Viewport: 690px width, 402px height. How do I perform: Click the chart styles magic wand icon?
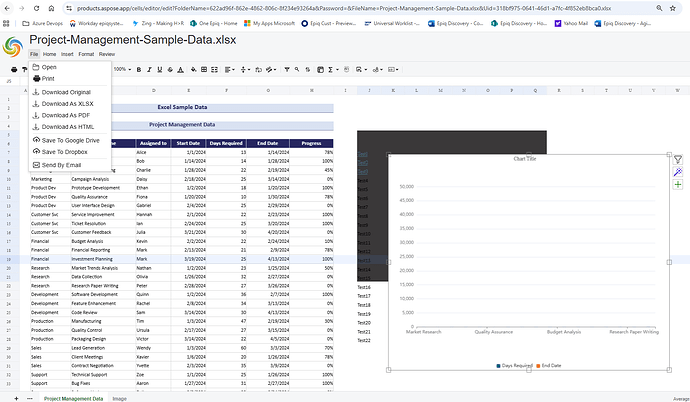[678, 172]
